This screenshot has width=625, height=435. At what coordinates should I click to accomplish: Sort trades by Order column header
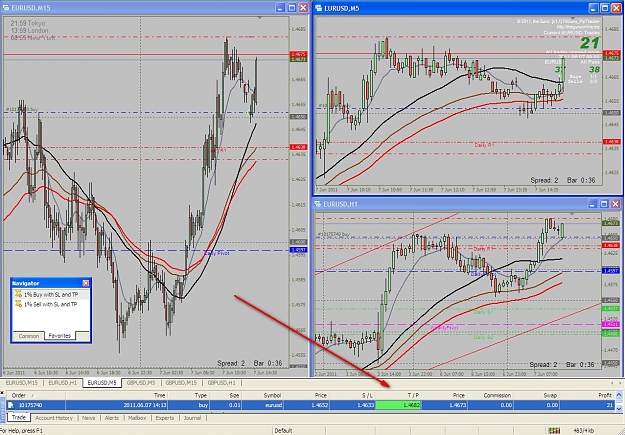click(36, 395)
